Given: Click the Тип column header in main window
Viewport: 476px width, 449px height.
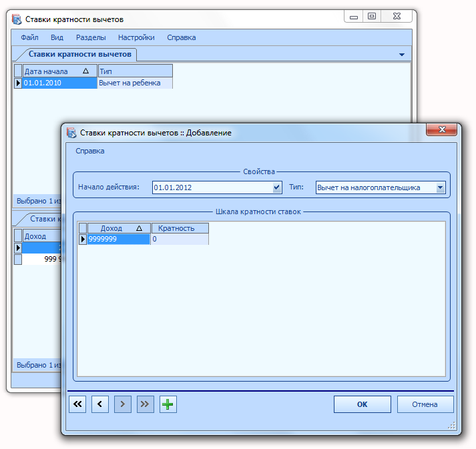Looking at the screenshot, I should 136,71.
